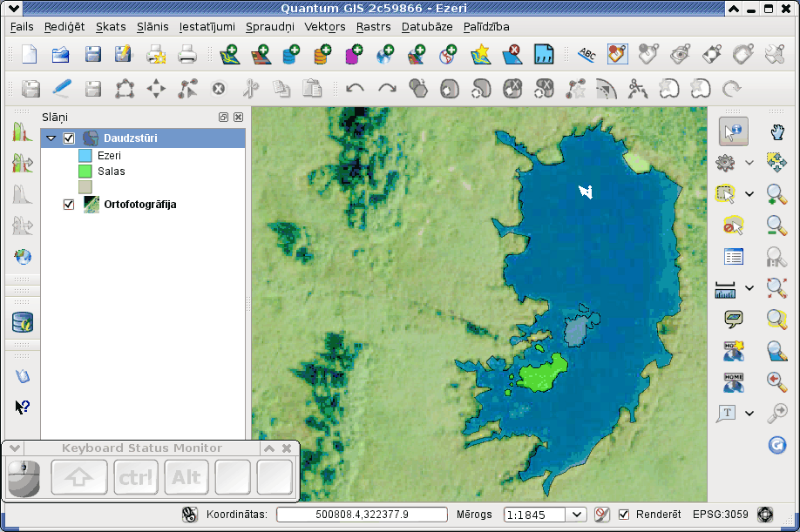Click the Remove Layer icon with red X
Viewport: 800px width, 532px height.
[x=512, y=55]
